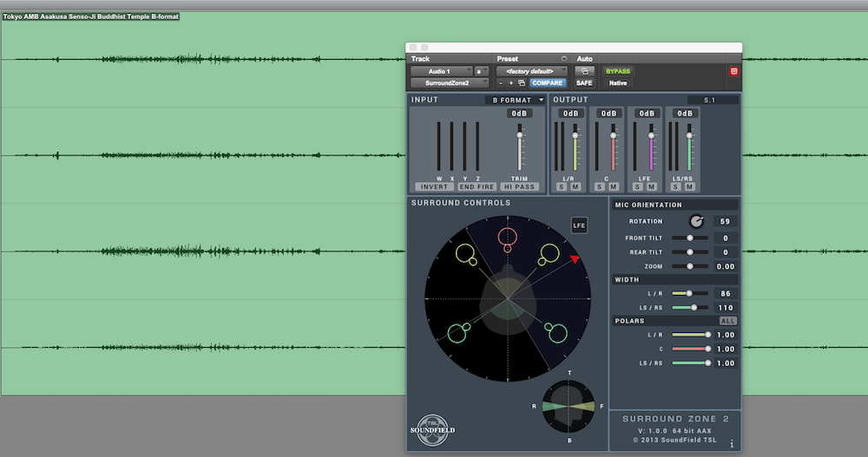The image size is (868, 457).
Task: Mute the LS/RS output channel
Action: [690, 187]
